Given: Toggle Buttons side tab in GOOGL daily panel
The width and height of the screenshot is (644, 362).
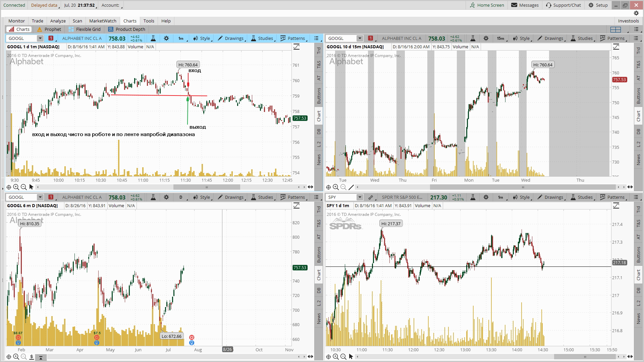Looking at the screenshot, I should [319, 254].
